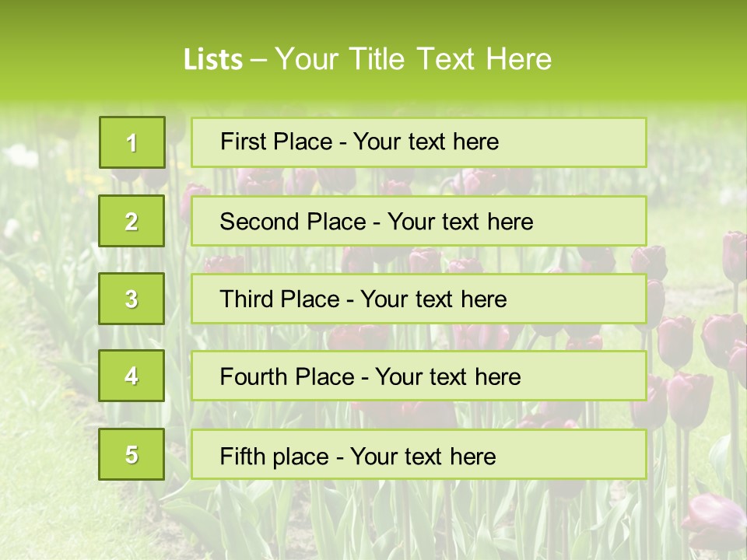Select the number 5 green box
The width and height of the screenshot is (747, 560).
click(x=132, y=454)
